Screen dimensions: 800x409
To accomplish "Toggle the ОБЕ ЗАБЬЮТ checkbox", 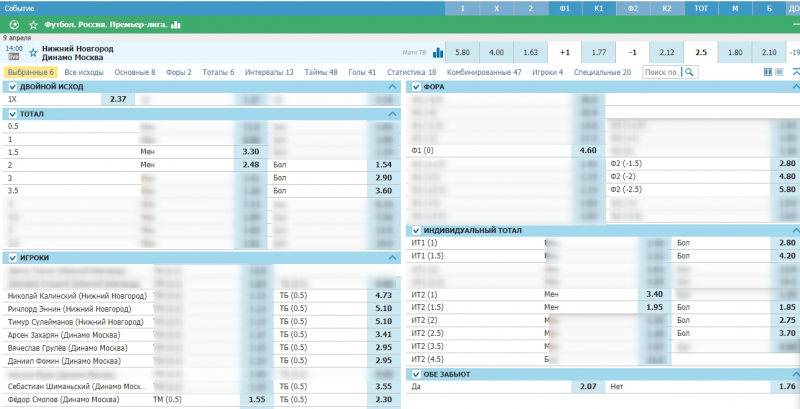I will [416, 374].
